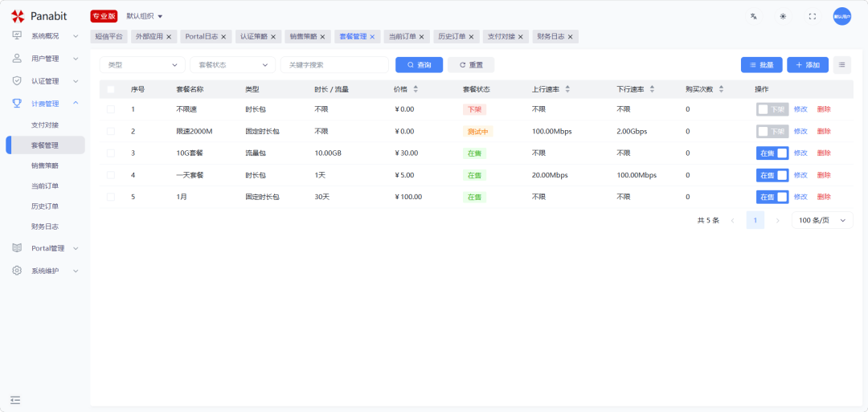Go to next page arrow
This screenshot has height=412, width=868.
778,220
